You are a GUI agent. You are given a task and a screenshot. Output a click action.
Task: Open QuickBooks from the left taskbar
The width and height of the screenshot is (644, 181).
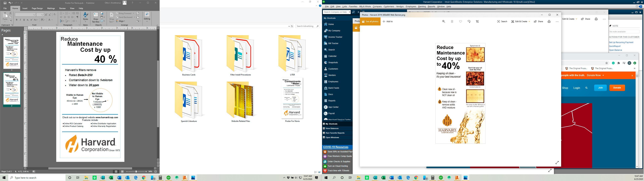(x=169, y=178)
